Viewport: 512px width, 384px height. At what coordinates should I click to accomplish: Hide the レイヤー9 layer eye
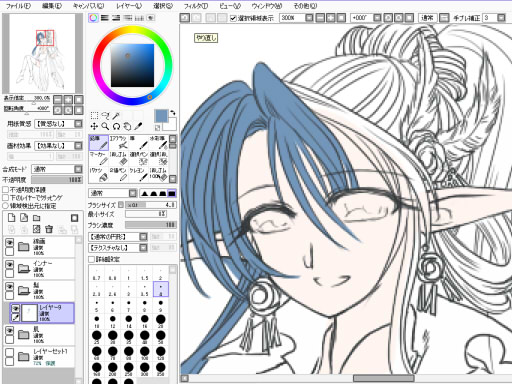15,308
